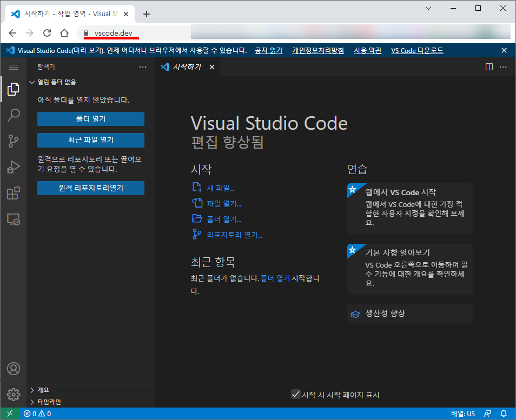Open the Search view icon
This screenshot has width=516, height=420.
[x=14, y=115]
